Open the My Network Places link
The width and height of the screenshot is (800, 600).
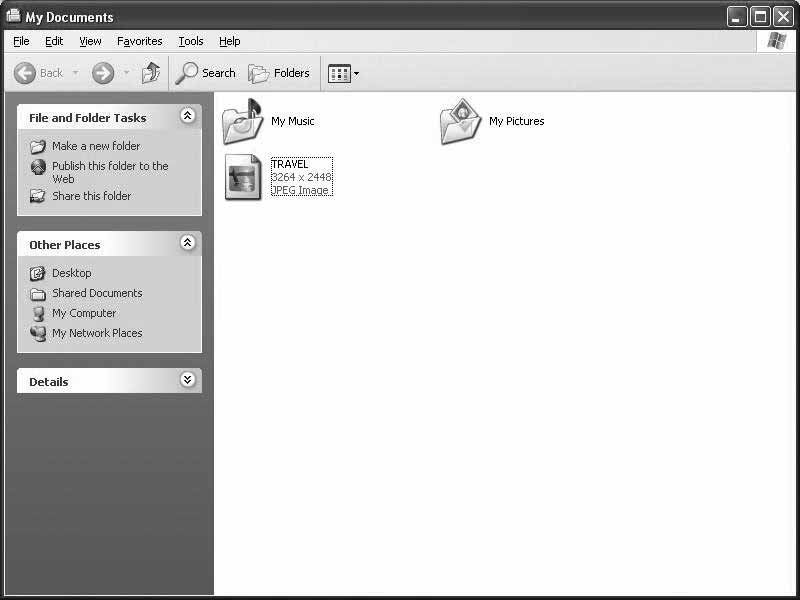pyautogui.click(x=97, y=333)
